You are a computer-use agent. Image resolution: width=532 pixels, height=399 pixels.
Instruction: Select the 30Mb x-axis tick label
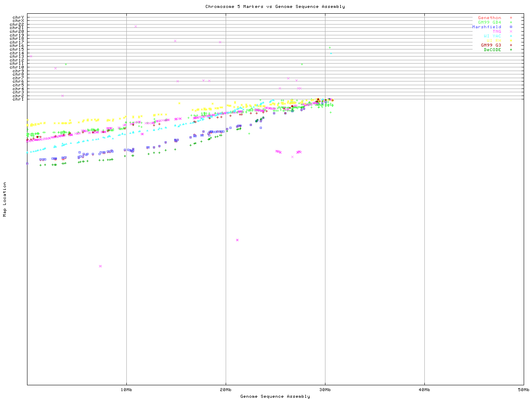click(x=325, y=390)
